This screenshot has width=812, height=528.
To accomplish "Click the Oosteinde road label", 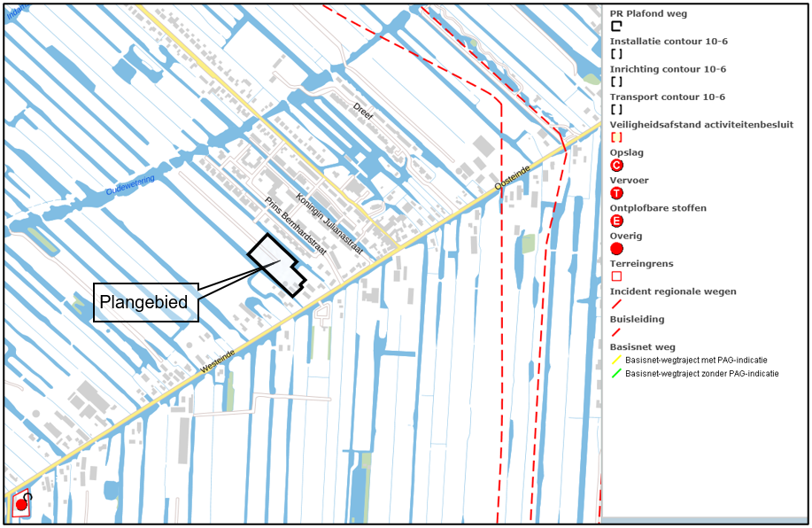I will click(x=513, y=178).
